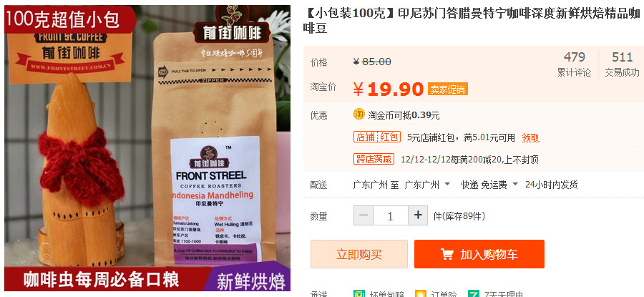Viewport: 644px width, 297px height.
Task: Open the 479 累计评论 reviews count
Action: click(574, 64)
